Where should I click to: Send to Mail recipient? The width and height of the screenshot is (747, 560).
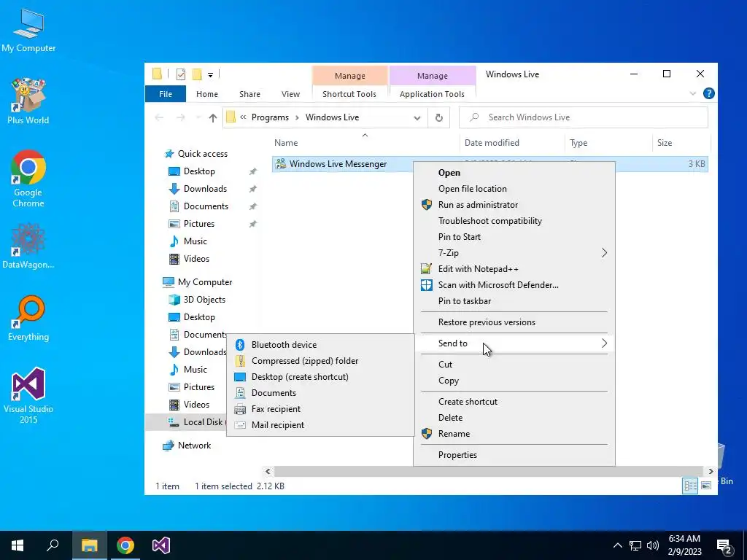(320, 425)
